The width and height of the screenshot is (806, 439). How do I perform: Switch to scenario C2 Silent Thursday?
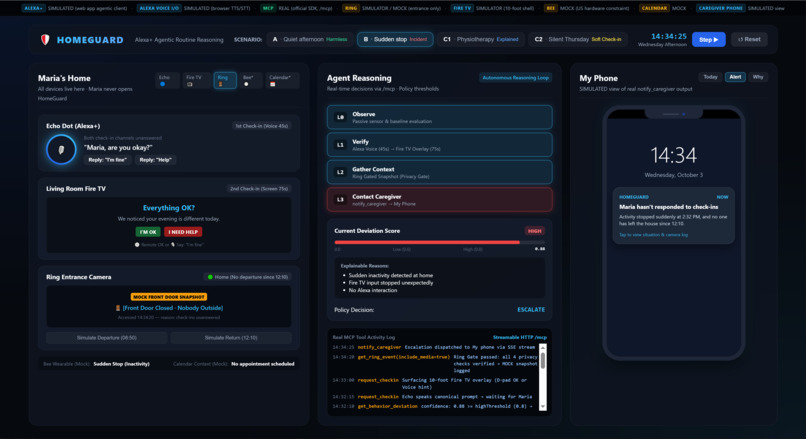tap(578, 40)
